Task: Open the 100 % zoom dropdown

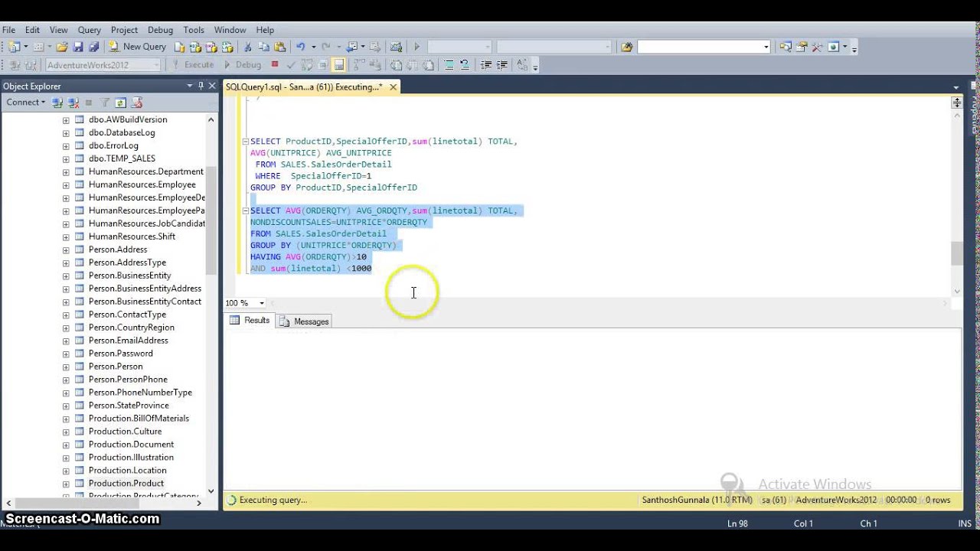Action: click(x=261, y=303)
